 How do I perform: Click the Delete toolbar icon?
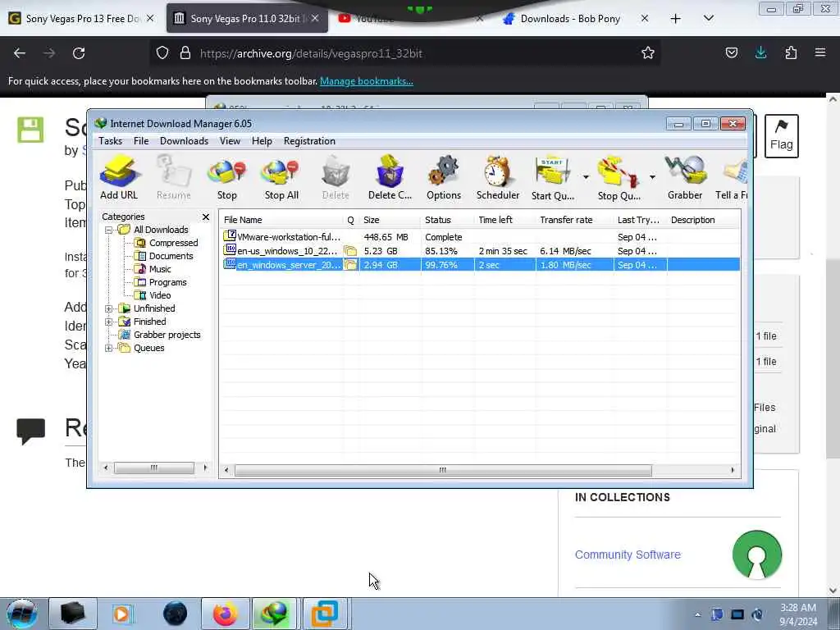(336, 177)
